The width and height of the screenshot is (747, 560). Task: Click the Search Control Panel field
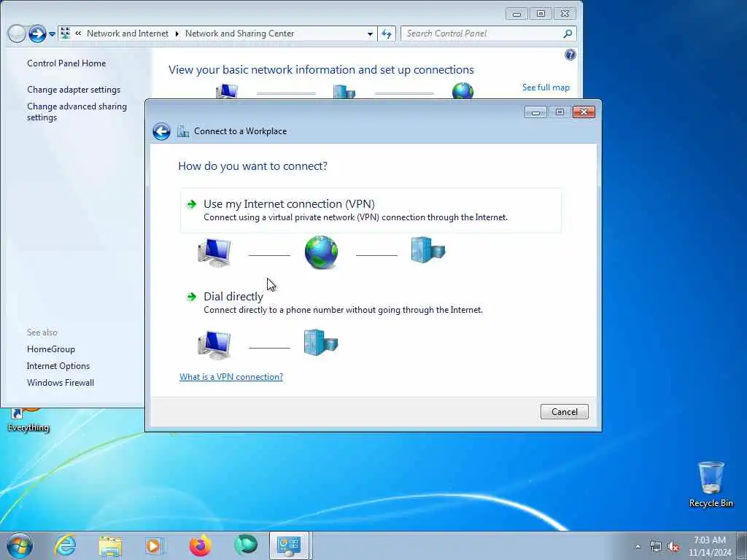click(x=482, y=34)
